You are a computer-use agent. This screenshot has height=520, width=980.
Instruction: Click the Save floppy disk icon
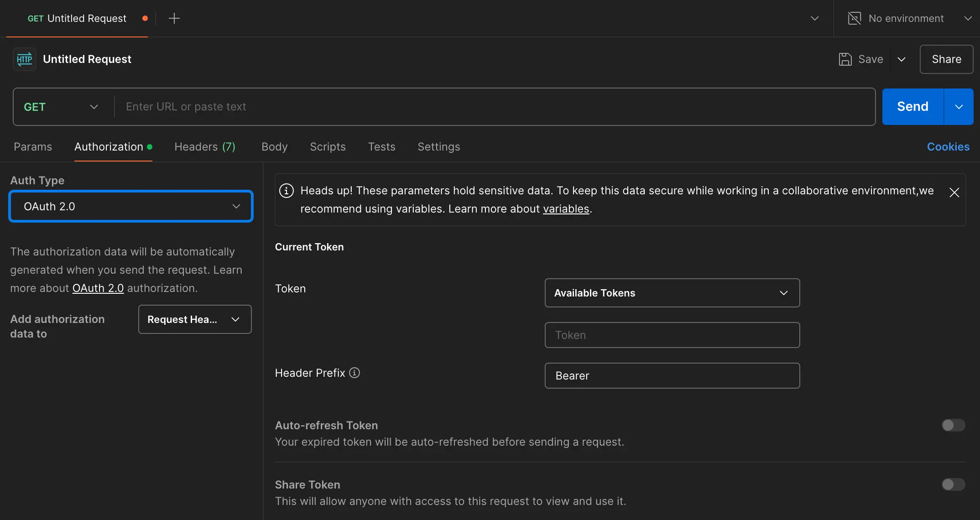845,59
